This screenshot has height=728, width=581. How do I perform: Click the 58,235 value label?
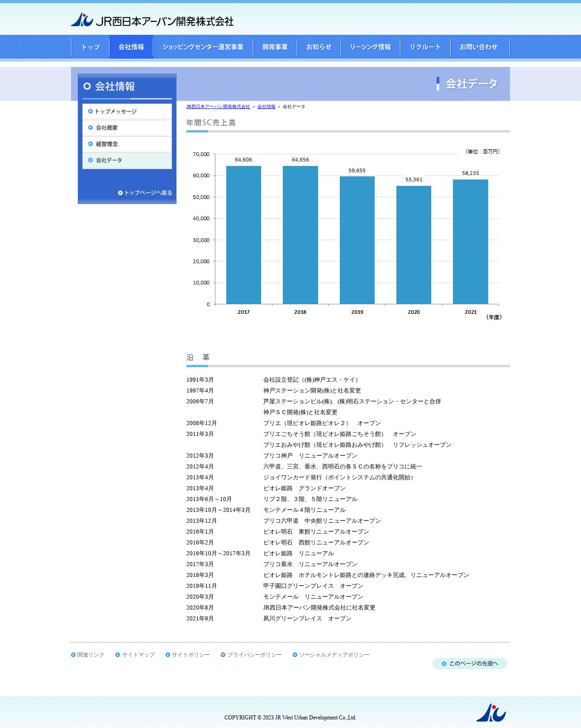tap(471, 173)
